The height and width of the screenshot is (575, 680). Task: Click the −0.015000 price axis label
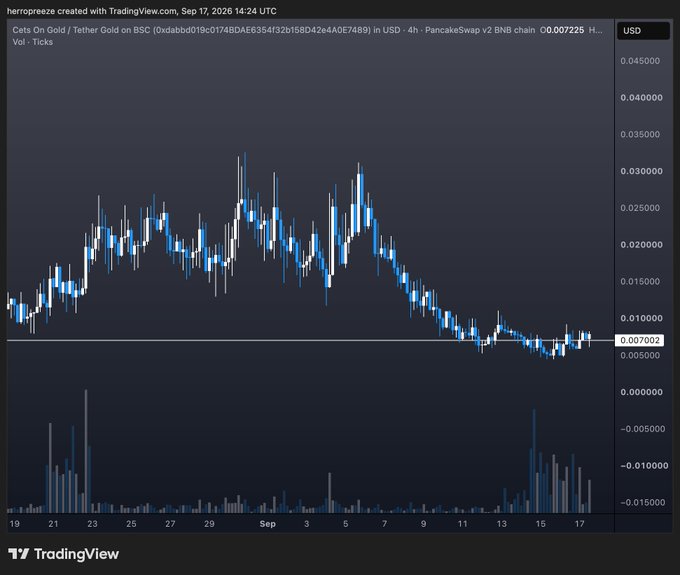643,503
